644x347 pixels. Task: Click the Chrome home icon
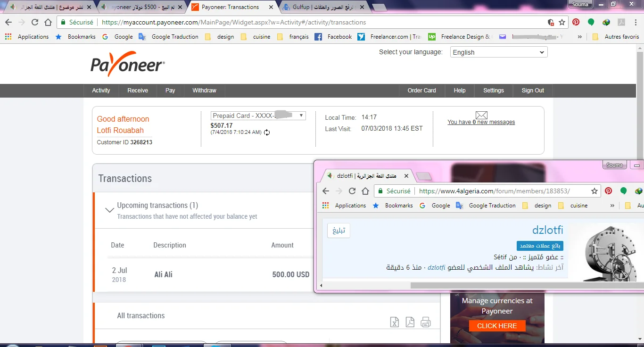(x=48, y=22)
